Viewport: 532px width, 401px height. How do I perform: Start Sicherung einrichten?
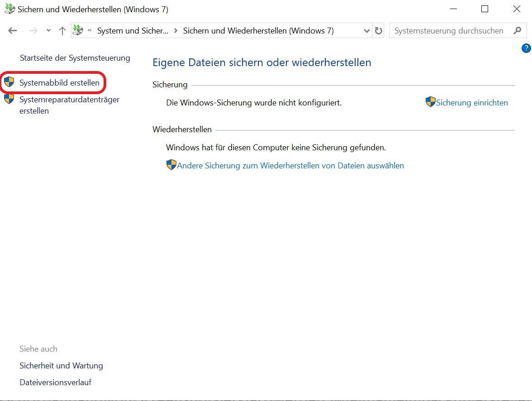[472, 103]
